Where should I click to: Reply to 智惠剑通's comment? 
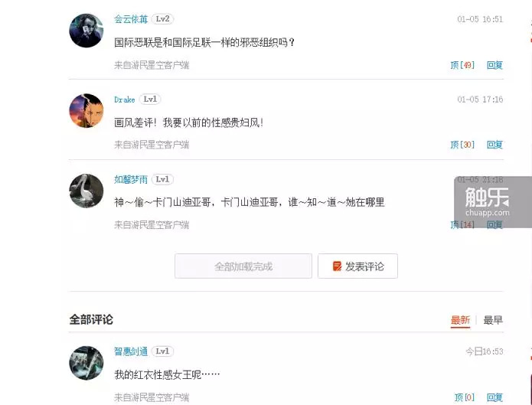click(x=494, y=397)
